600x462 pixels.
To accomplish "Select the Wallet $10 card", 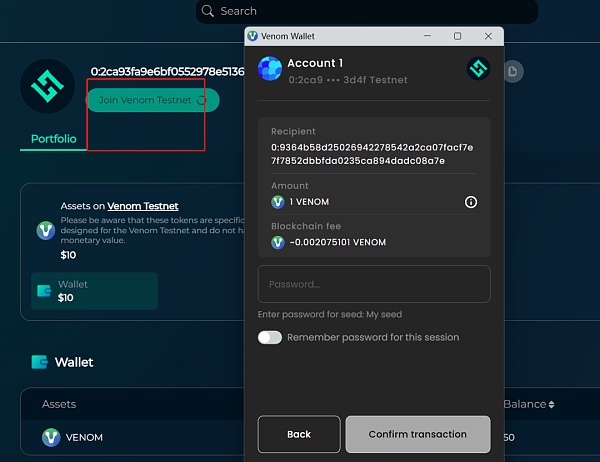I will [94, 291].
